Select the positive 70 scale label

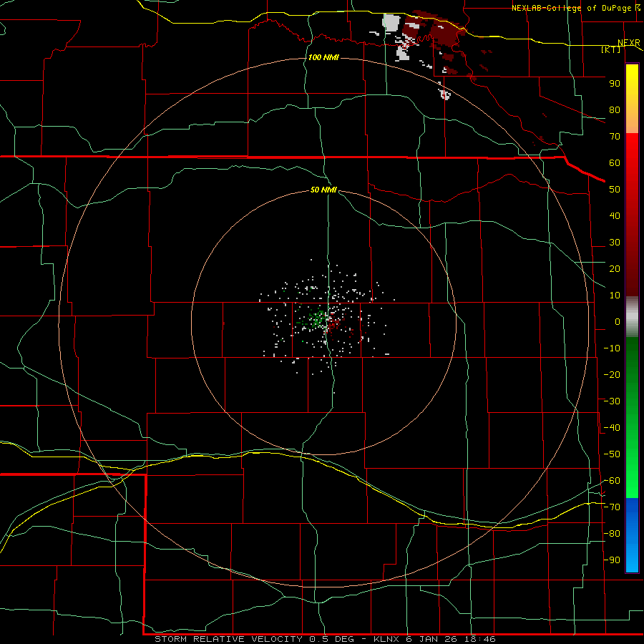click(x=615, y=137)
